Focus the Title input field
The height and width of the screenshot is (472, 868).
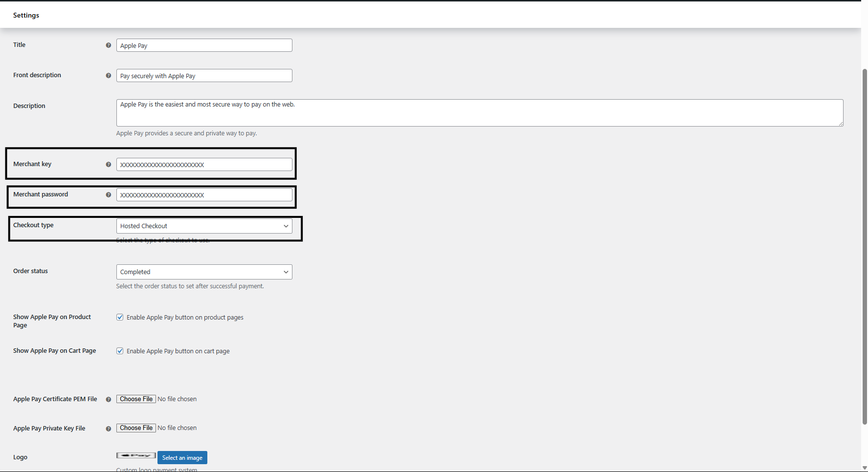[204, 45]
